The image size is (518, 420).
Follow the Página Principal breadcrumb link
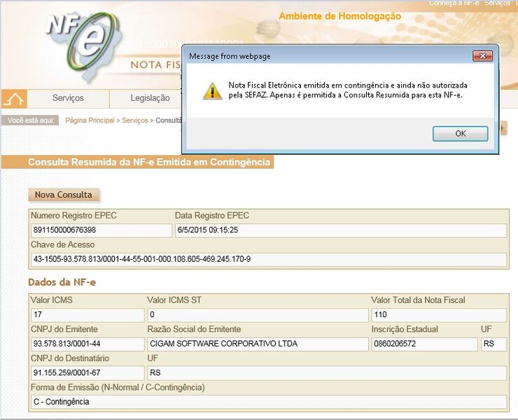coord(90,120)
